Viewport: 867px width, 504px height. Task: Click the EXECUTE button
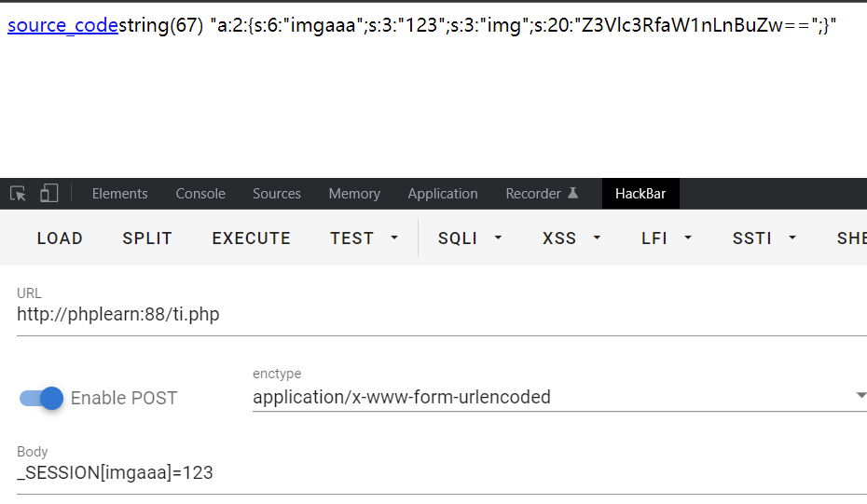click(252, 238)
